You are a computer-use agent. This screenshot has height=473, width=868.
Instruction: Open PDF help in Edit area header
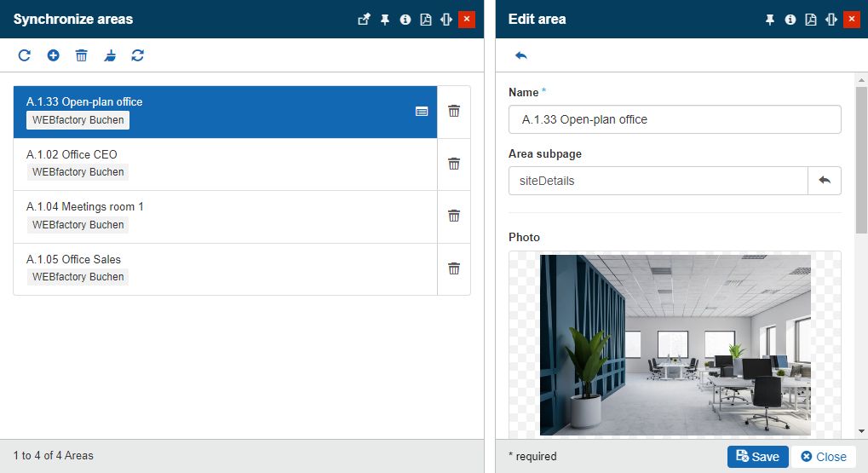point(811,20)
